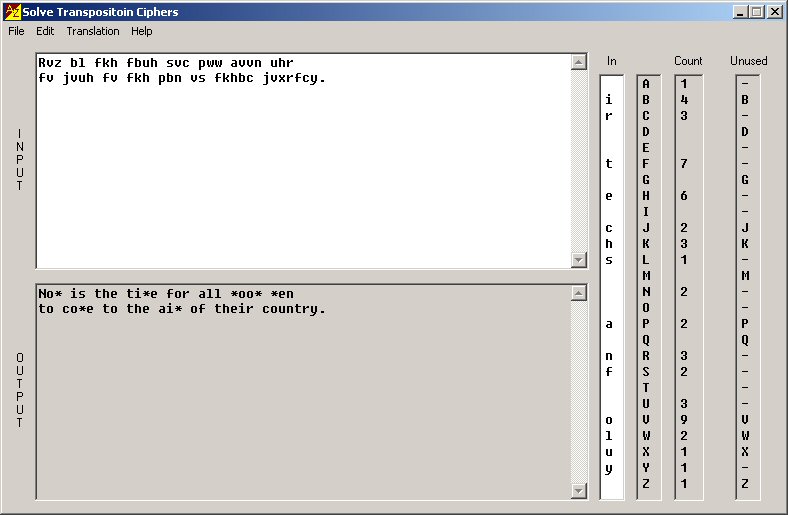The height and width of the screenshot is (515, 788).
Task: Click the count 4 for letter B
Action: [684, 99]
